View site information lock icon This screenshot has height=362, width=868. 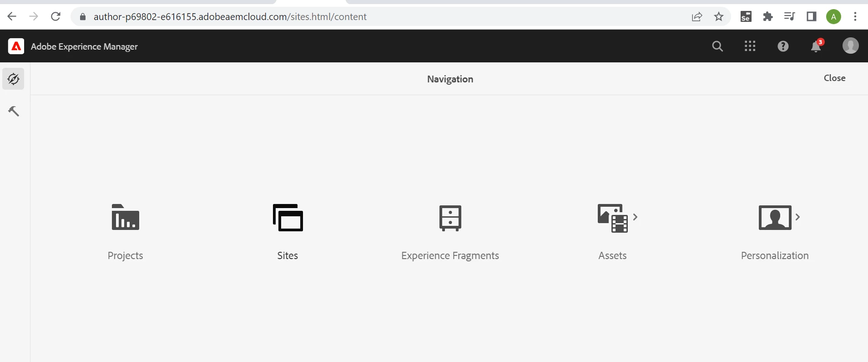82,17
